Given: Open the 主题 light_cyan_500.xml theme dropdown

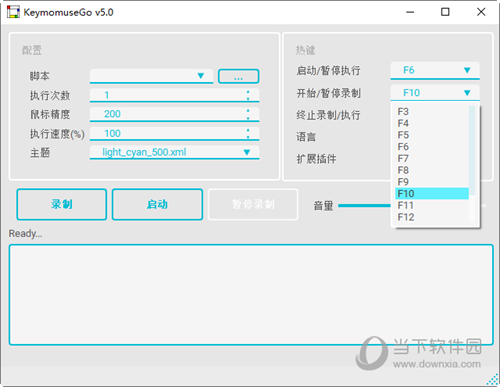Looking at the screenshot, I should (x=174, y=152).
